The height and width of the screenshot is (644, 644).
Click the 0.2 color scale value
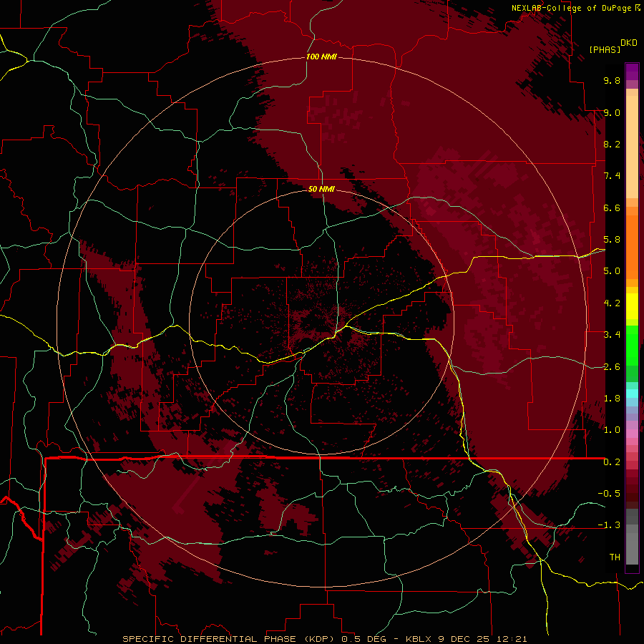point(612,462)
